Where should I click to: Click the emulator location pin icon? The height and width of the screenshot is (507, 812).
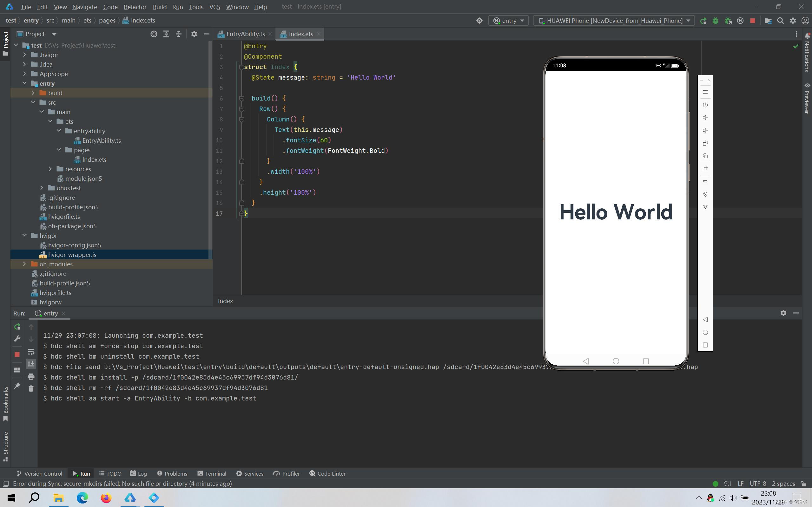705,194
